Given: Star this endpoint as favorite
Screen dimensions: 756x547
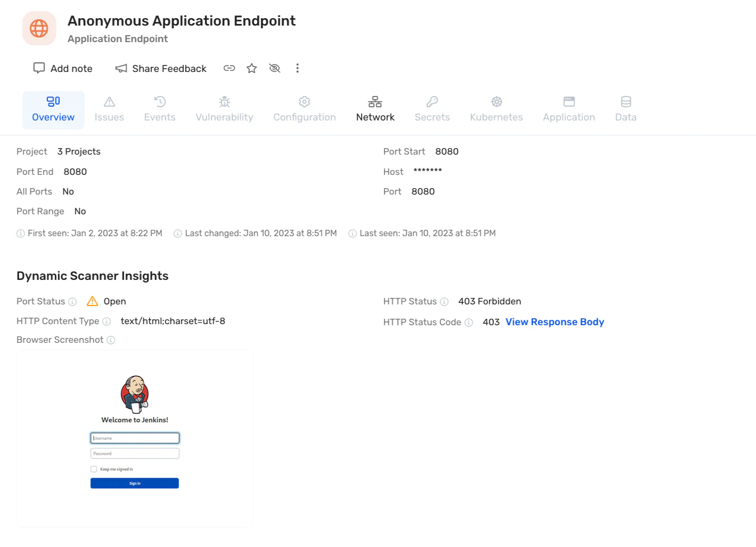Looking at the screenshot, I should point(251,68).
